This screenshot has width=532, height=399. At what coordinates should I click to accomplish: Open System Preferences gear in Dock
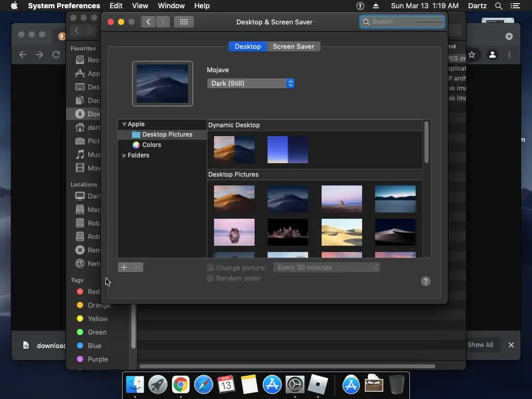(x=295, y=384)
